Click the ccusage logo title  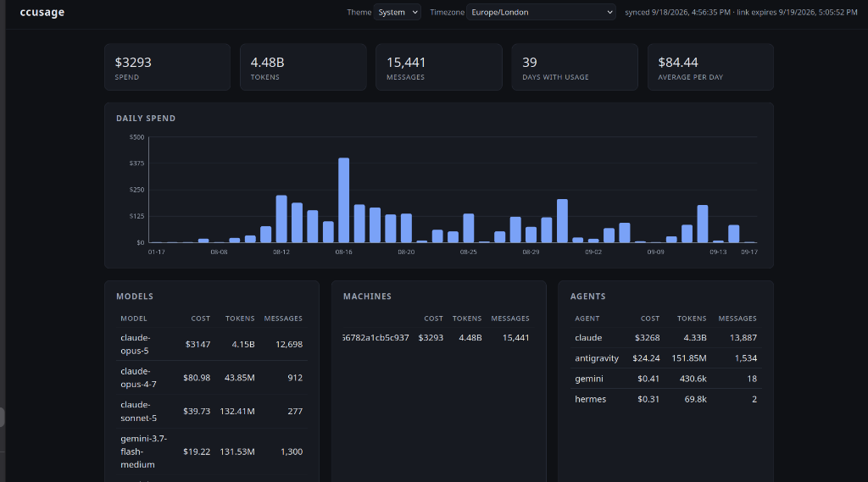coord(42,12)
